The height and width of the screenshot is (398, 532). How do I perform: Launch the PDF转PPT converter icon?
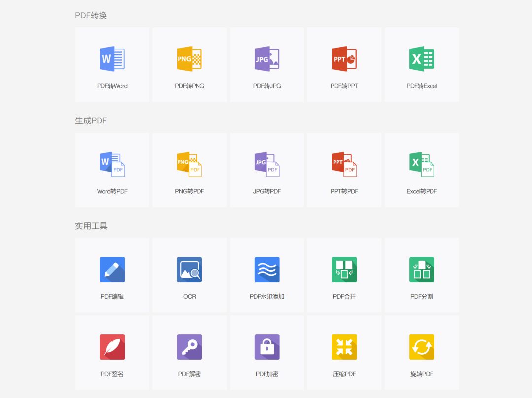coord(344,59)
